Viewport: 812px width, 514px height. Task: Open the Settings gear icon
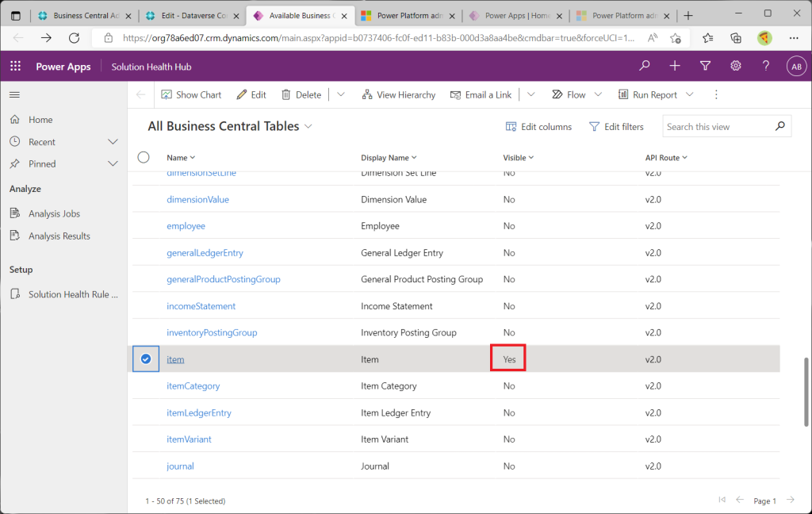pyautogui.click(x=736, y=66)
